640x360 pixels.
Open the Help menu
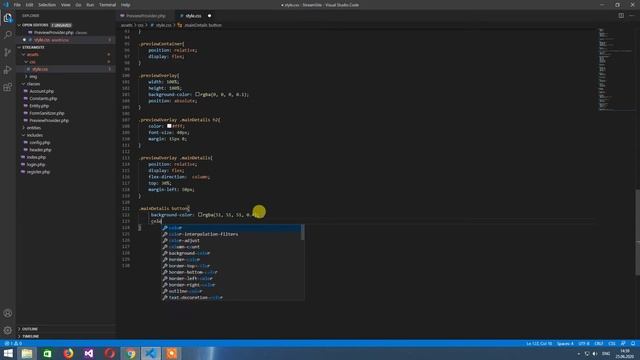(125, 5)
